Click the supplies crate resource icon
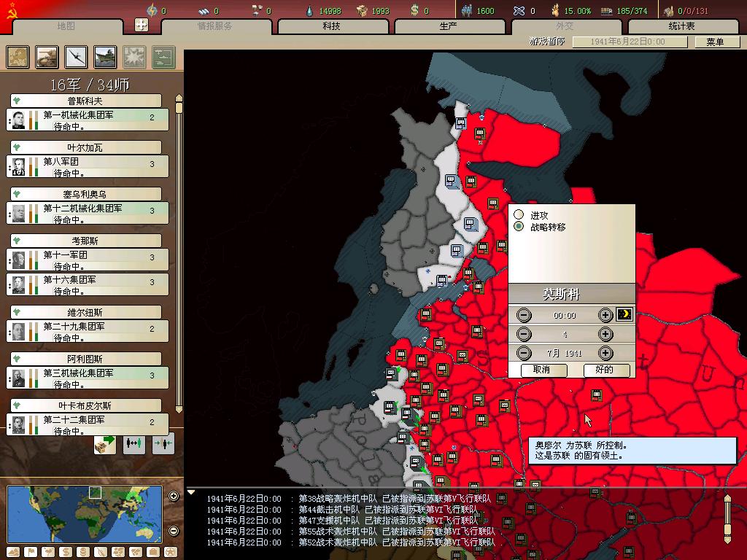The height and width of the screenshot is (560, 747). pyautogui.click(x=362, y=10)
